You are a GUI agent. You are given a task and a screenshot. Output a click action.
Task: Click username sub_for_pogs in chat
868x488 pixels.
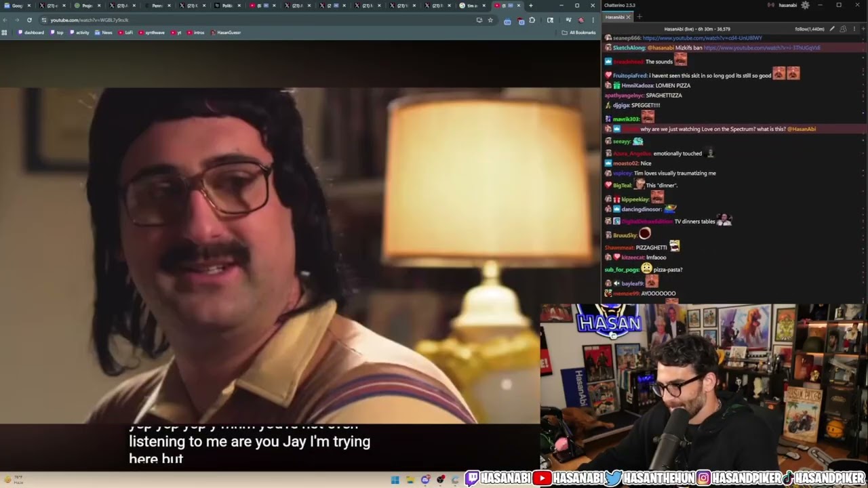(621, 270)
